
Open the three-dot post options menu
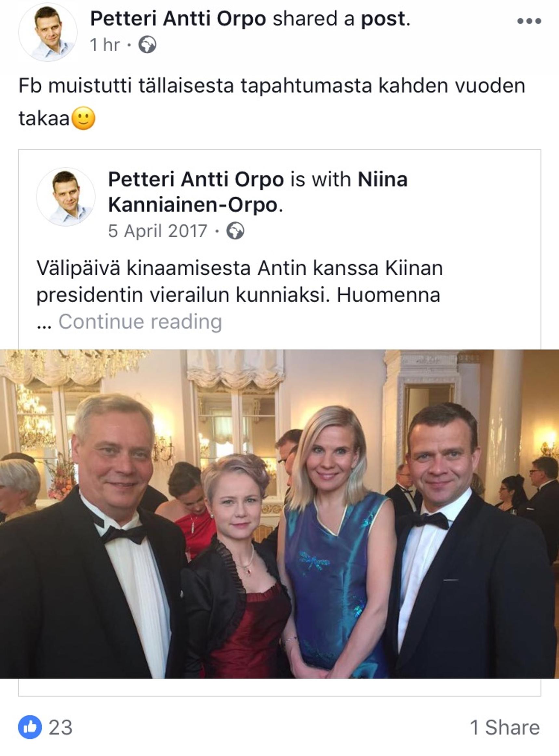coord(529,21)
